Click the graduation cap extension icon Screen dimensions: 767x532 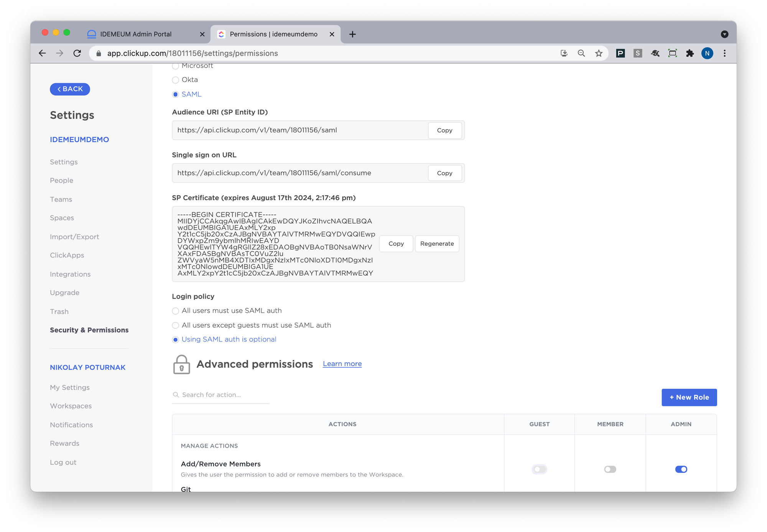(x=655, y=53)
